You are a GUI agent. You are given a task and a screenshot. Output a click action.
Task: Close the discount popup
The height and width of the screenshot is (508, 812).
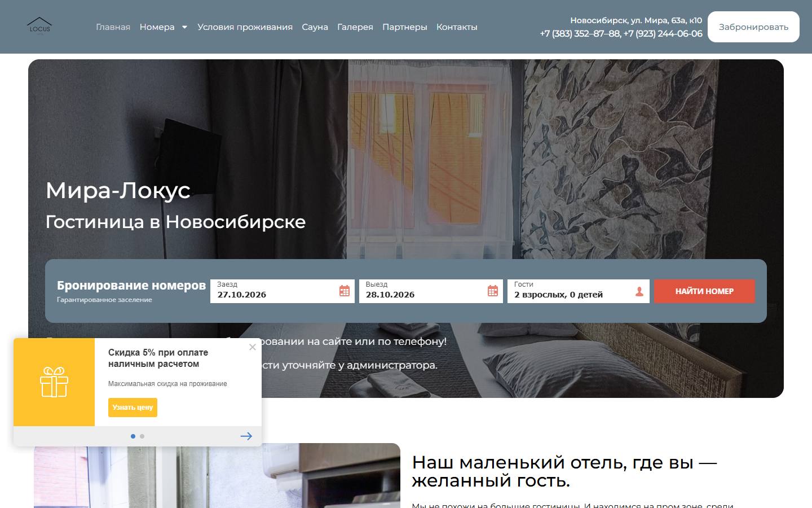coord(253,347)
